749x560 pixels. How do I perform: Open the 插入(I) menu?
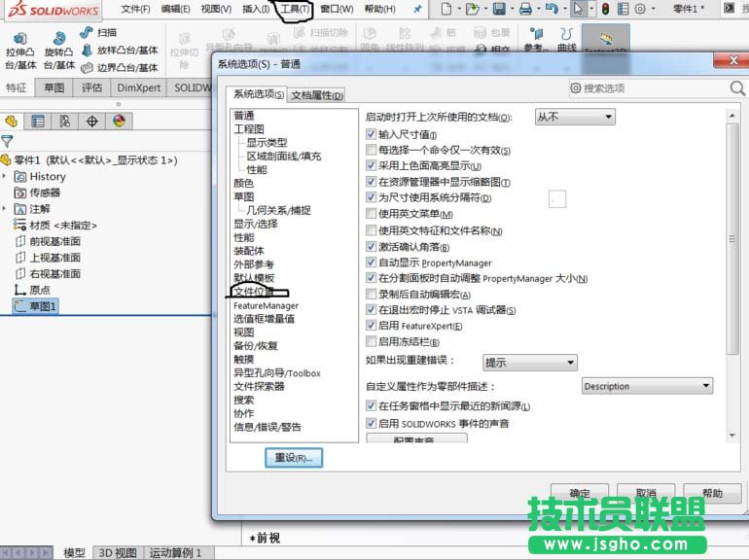coord(256,9)
